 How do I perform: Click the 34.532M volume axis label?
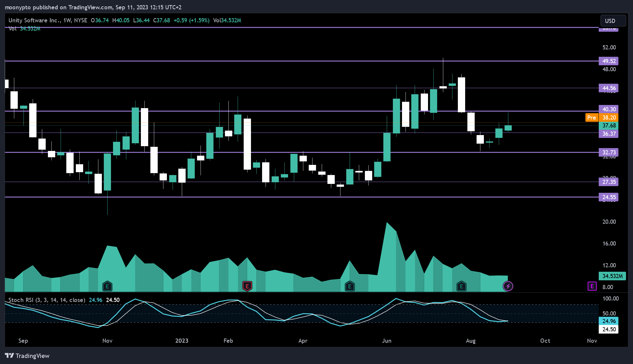[612, 276]
